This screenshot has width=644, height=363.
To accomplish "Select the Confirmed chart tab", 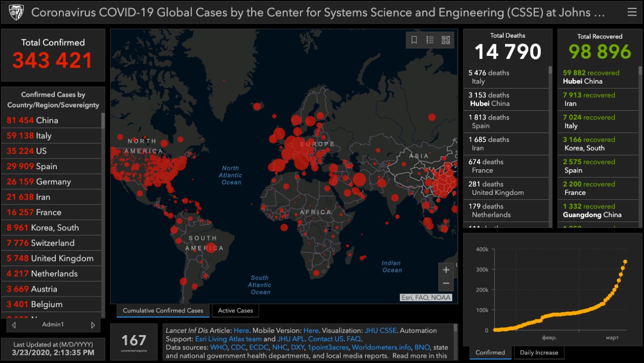I will (490, 352).
